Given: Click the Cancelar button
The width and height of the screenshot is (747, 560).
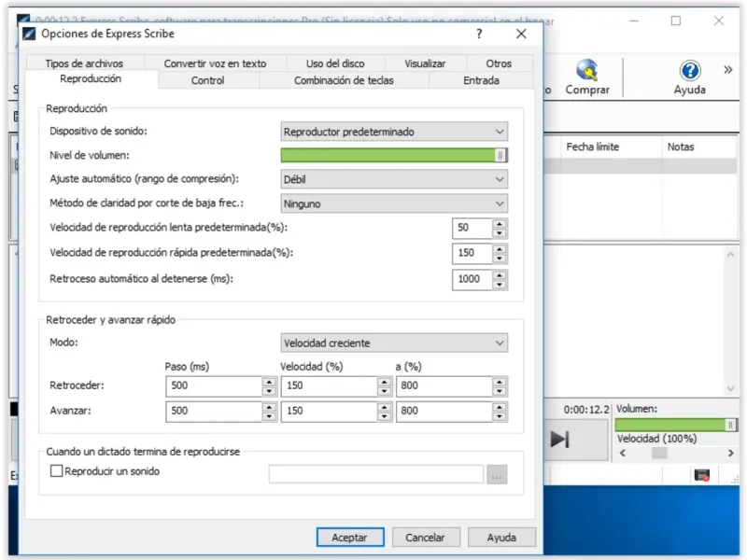Looking at the screenshot, I should click(426, 538).
